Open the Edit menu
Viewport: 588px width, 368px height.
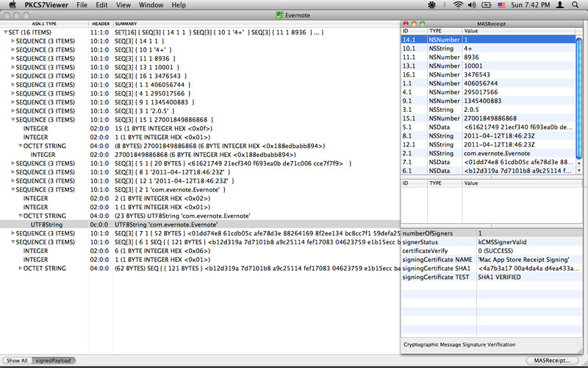(x=101, y=5)
